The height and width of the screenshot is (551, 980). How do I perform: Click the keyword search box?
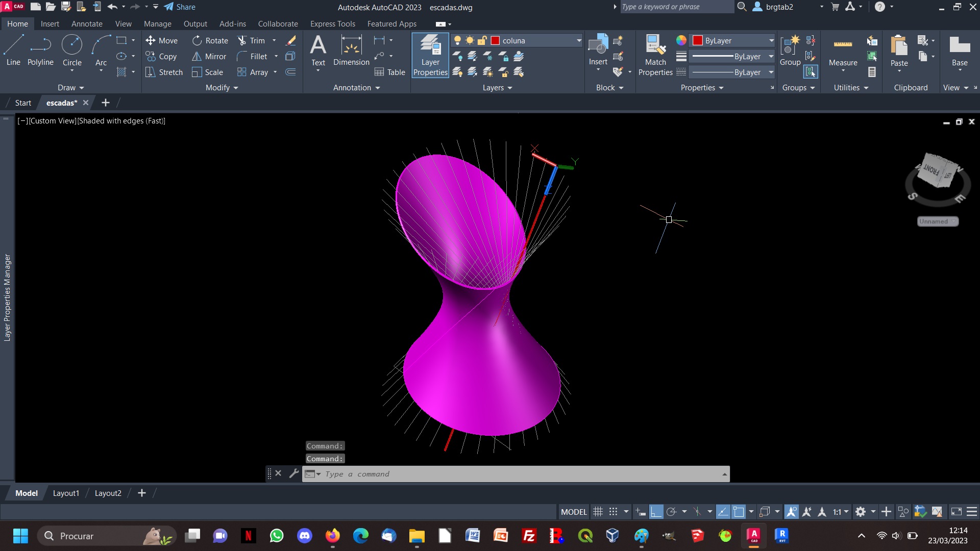tap(677, 7)
